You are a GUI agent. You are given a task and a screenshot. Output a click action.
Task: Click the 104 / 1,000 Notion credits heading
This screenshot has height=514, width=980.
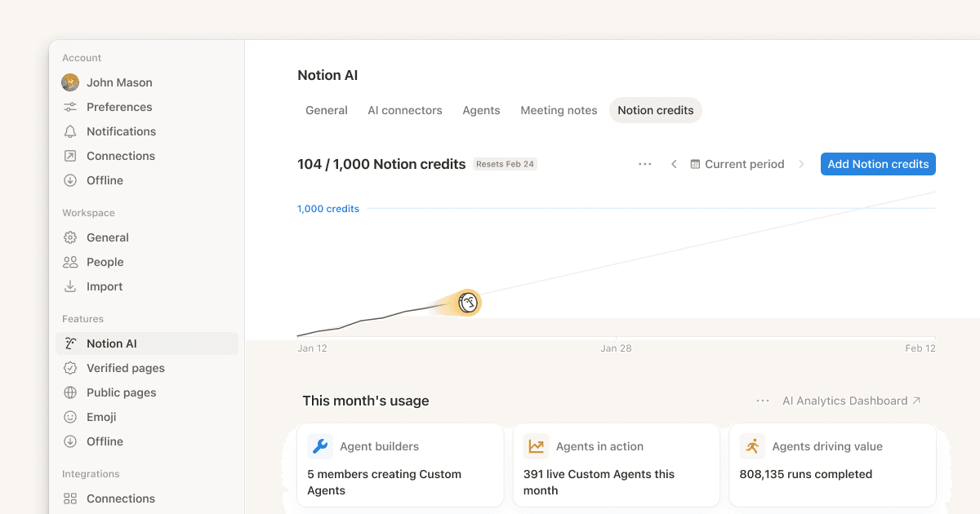tap(381, 164)
